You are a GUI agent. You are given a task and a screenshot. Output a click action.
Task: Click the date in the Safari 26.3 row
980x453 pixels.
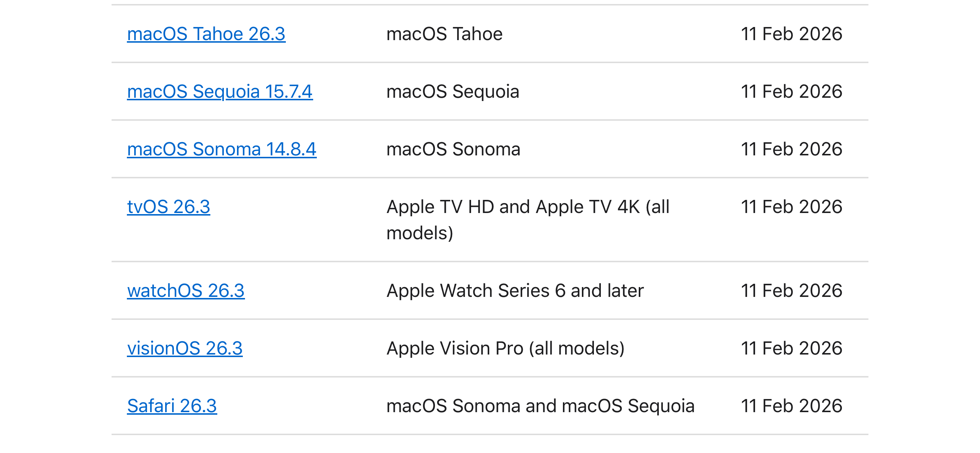point(791,406)
